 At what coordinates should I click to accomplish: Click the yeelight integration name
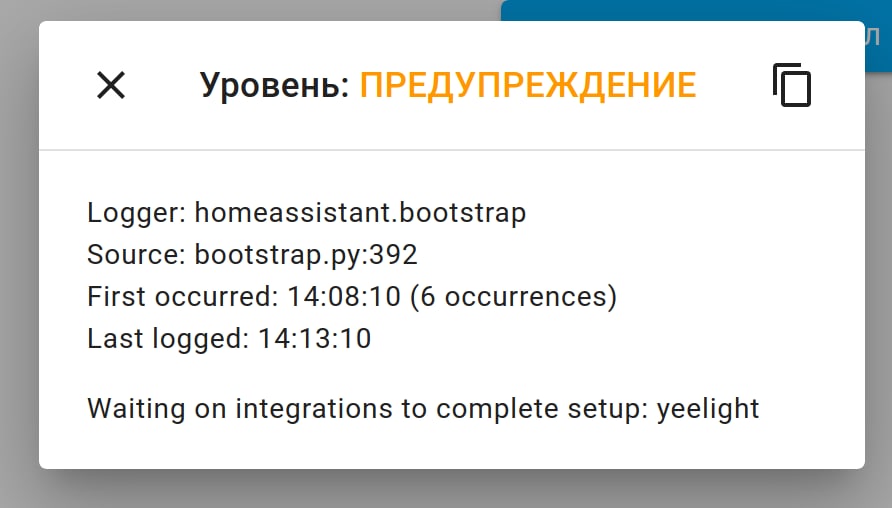(708, 408)
